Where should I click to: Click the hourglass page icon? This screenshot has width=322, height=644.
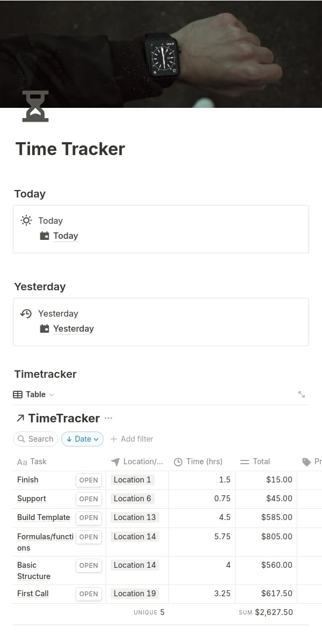[x=34, y=106]
